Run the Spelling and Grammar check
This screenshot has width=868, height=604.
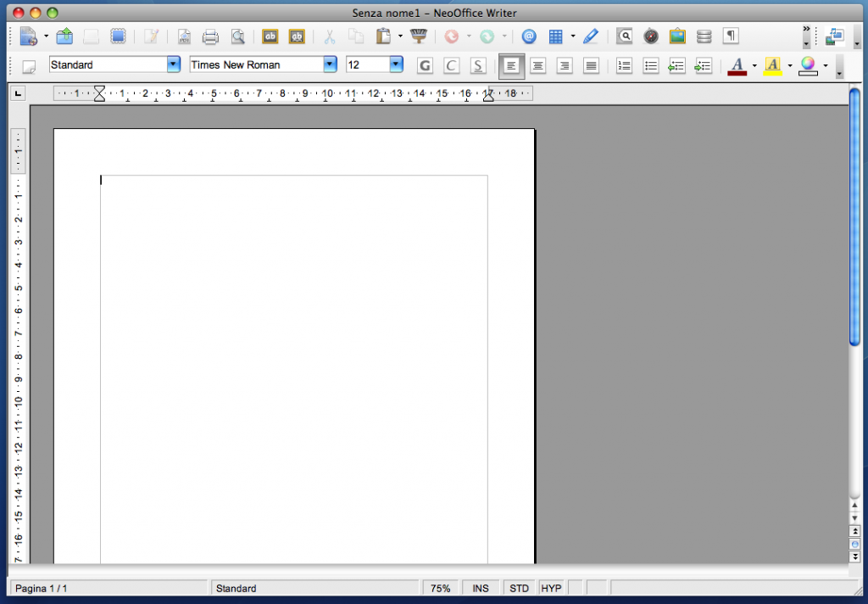(x=270, y=36)
